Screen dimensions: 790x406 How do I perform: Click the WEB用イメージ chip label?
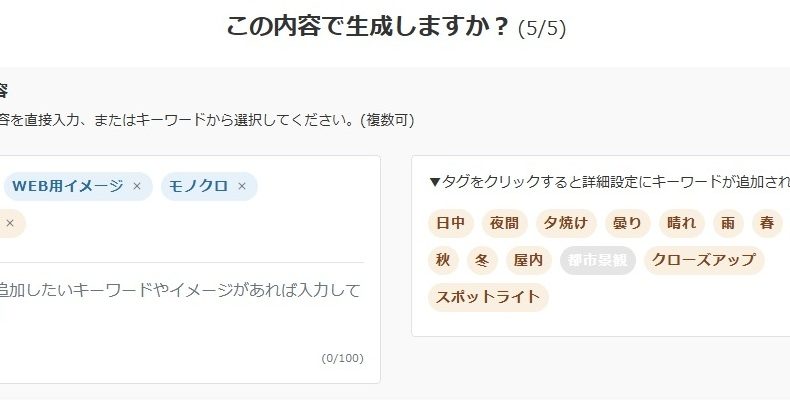click(x=67, y=186)
